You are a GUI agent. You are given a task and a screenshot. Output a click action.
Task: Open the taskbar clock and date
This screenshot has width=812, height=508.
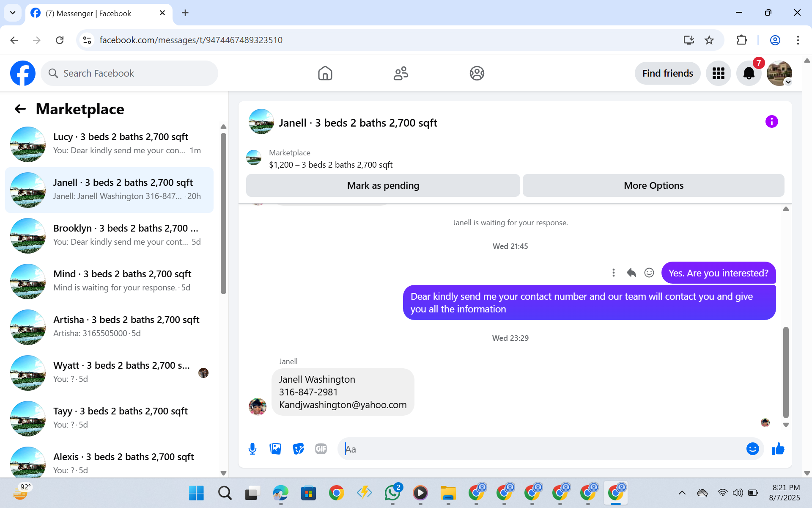pos(785,493)
